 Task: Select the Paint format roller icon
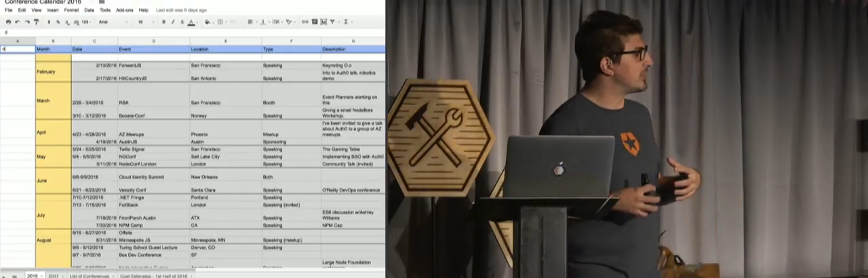pyautogui.click(x=37, y=22)
